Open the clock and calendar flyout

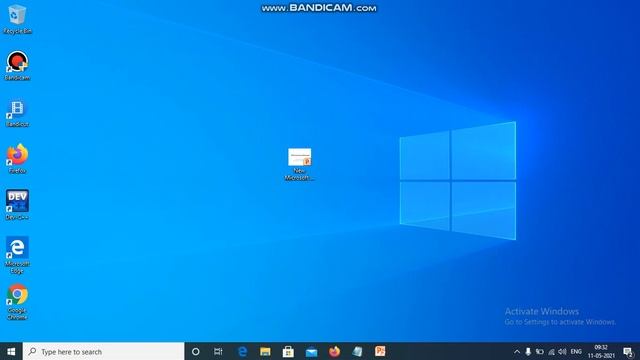tap(601, 351)
